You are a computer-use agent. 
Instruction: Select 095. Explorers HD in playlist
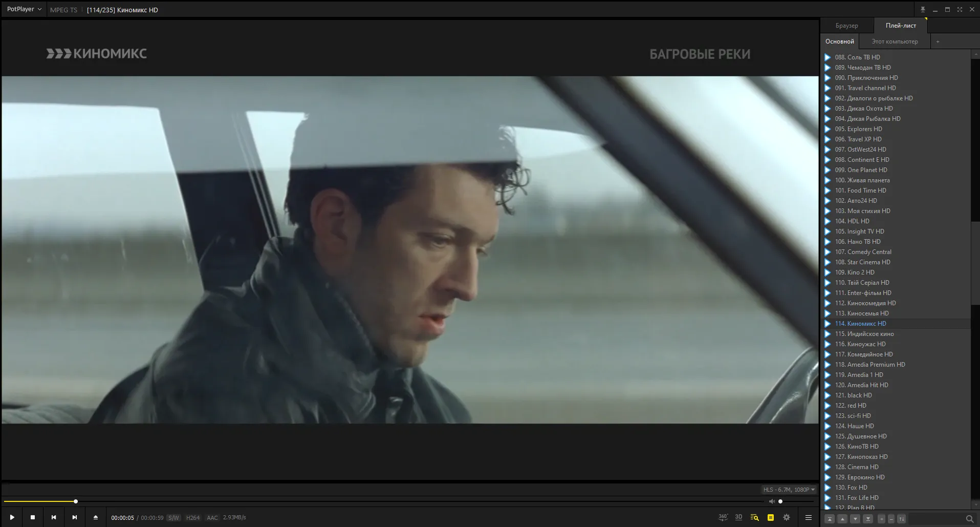click(x=896, y=129)
